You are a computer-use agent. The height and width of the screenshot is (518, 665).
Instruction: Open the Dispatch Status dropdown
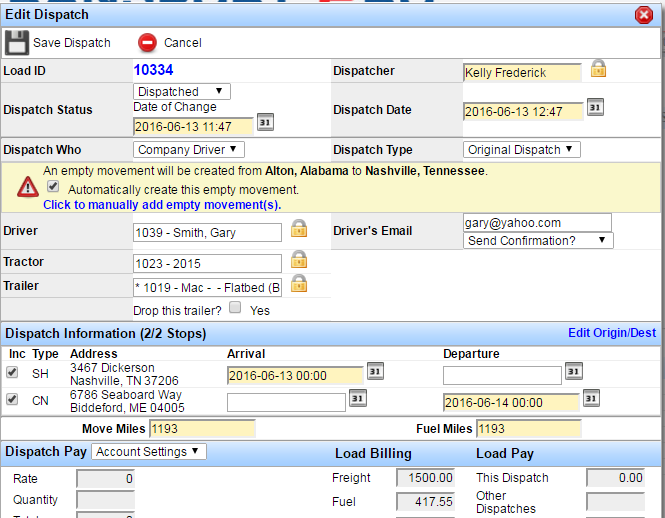pyautogui.click(x=182, y=92)
